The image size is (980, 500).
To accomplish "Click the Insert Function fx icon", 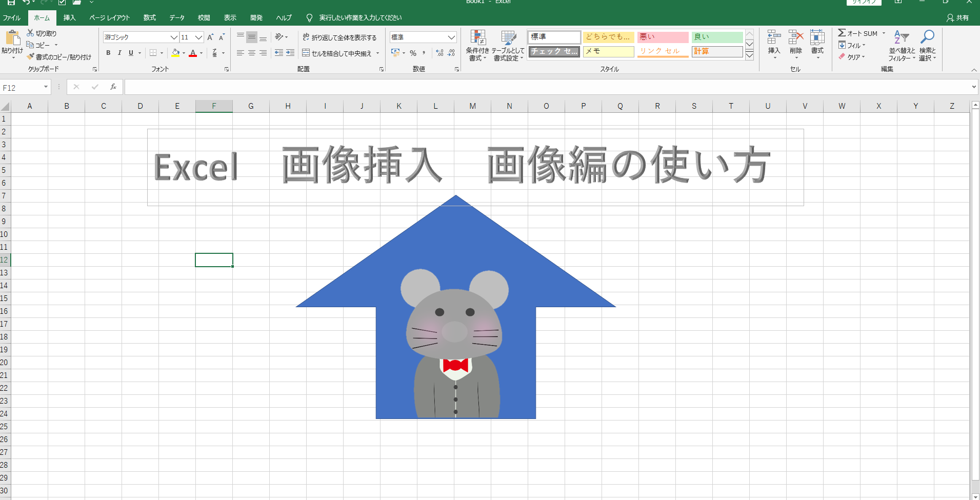I will [113, 87].
